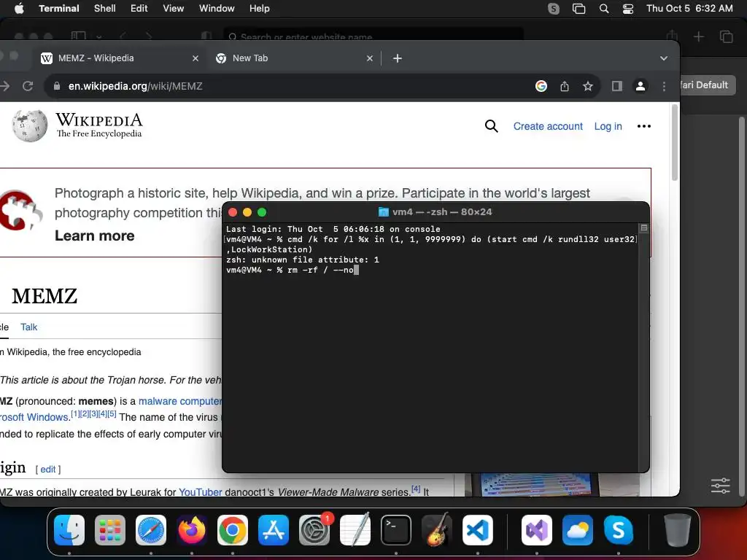Open the View menu

(x=174, y=9)
